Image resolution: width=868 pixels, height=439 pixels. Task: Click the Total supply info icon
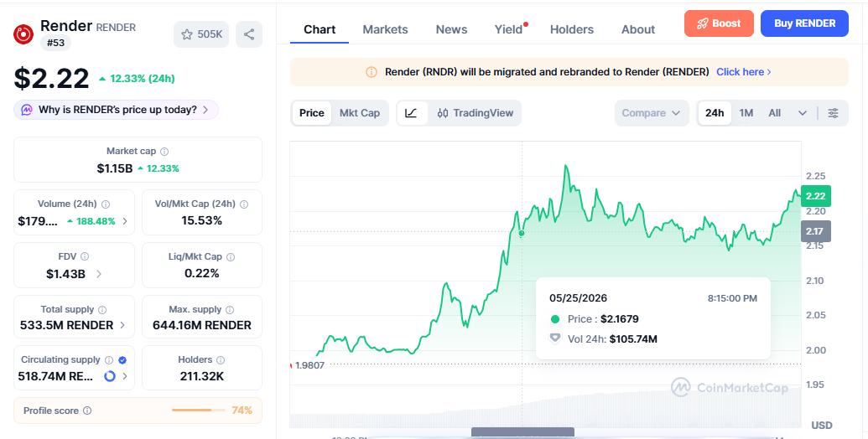coord(102,310)
